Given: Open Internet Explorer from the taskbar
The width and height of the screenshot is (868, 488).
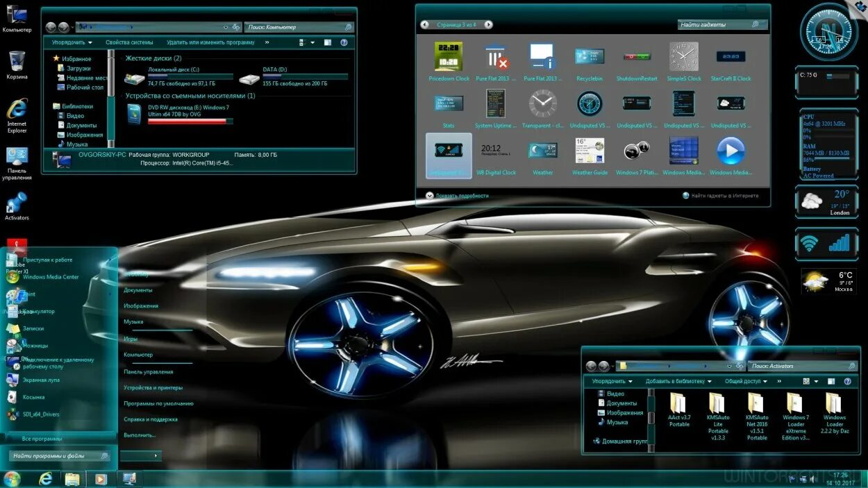Looking at the screenshot, I should (x=45, y=479).
